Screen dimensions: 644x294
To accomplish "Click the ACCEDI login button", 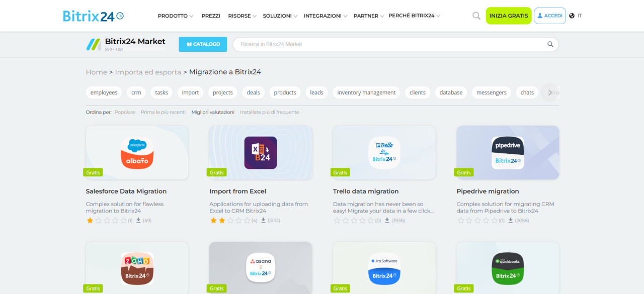I will (550, 16).
